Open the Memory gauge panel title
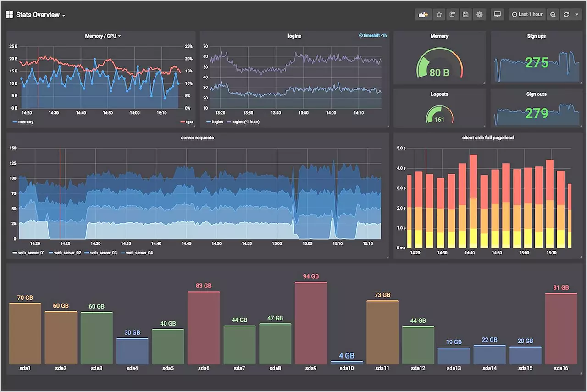 click(x=439, y=36)
